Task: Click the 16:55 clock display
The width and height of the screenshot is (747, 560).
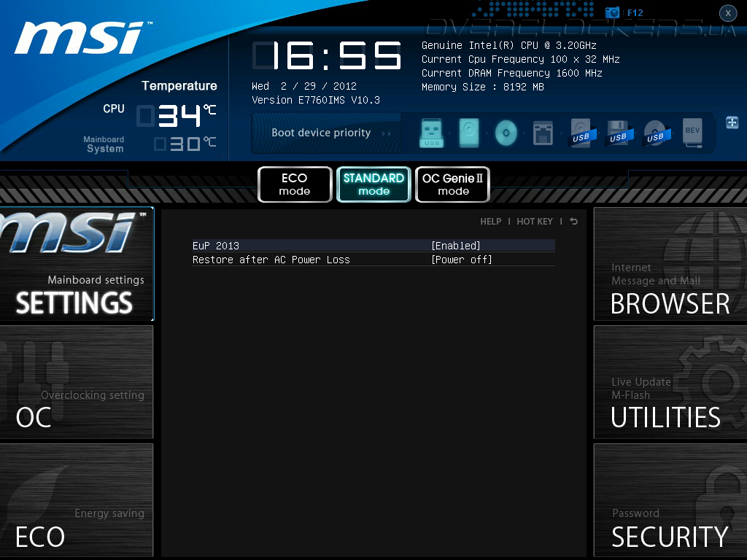Action: [x=327, y=55]
